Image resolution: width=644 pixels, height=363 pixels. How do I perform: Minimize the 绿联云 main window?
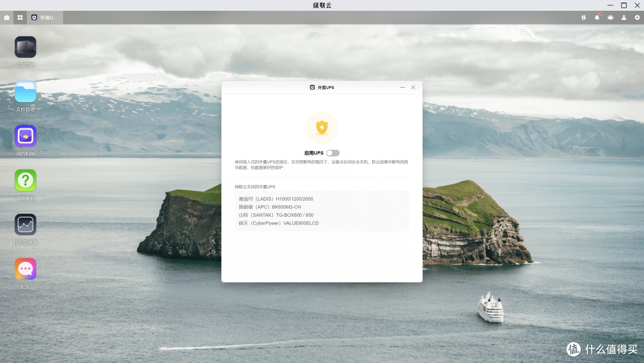(x=611, y=5)
